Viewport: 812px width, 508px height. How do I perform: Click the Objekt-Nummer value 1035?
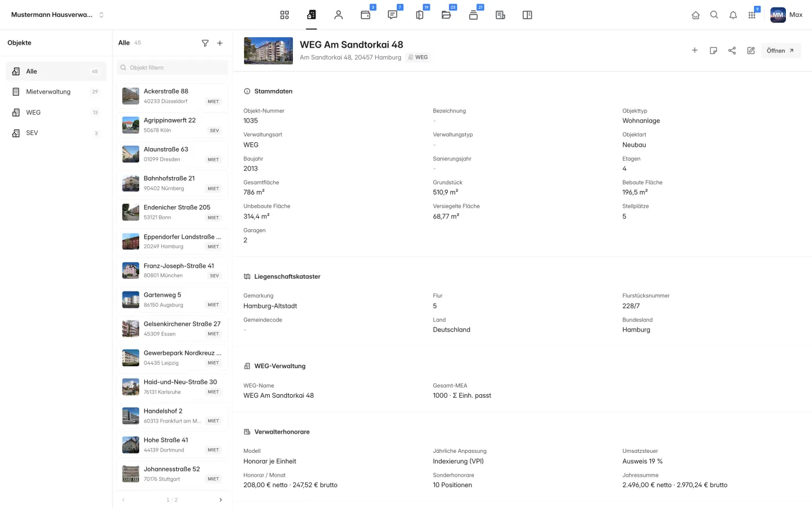tap(251, 121)
